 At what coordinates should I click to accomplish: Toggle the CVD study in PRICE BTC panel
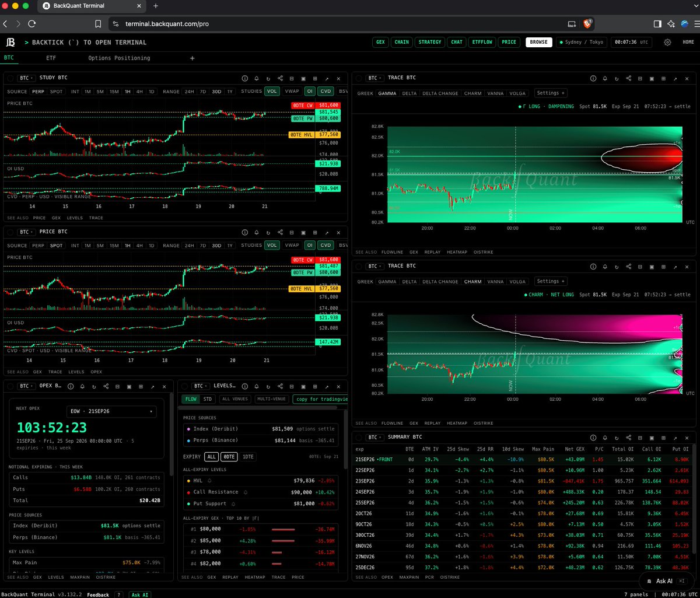[325, 246]
